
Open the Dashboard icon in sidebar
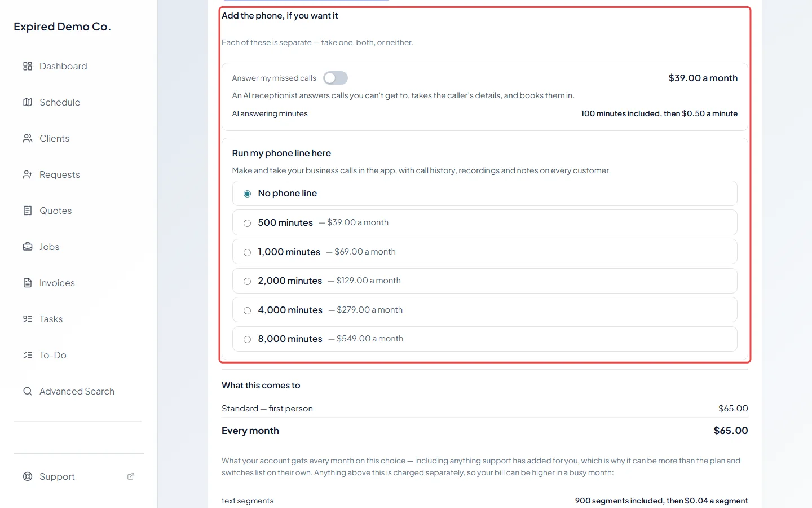[x=28, y=66]
